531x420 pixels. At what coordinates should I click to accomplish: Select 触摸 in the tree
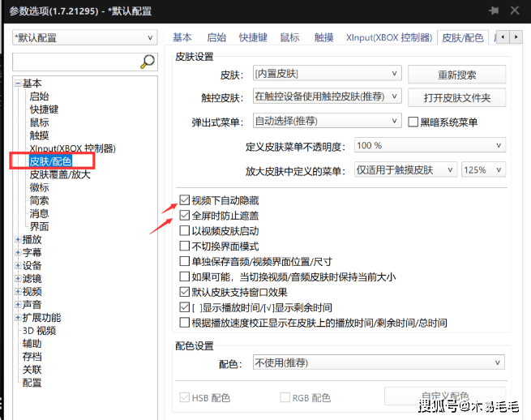click(x=39, y=135)
